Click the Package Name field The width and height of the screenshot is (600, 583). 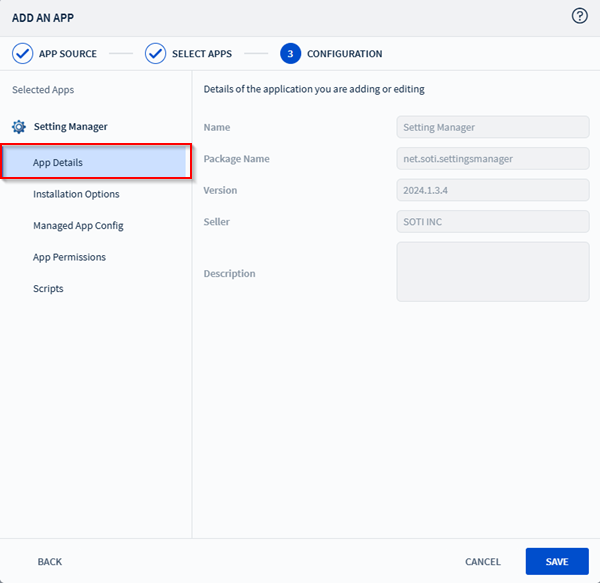pyautogui.click(x=492, y=159)
